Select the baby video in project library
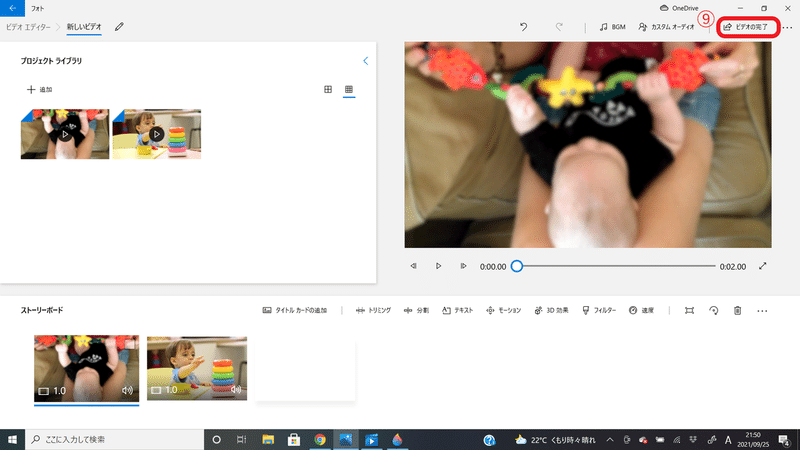This screenshot has width=800, height=450. [x=65, y=134]
